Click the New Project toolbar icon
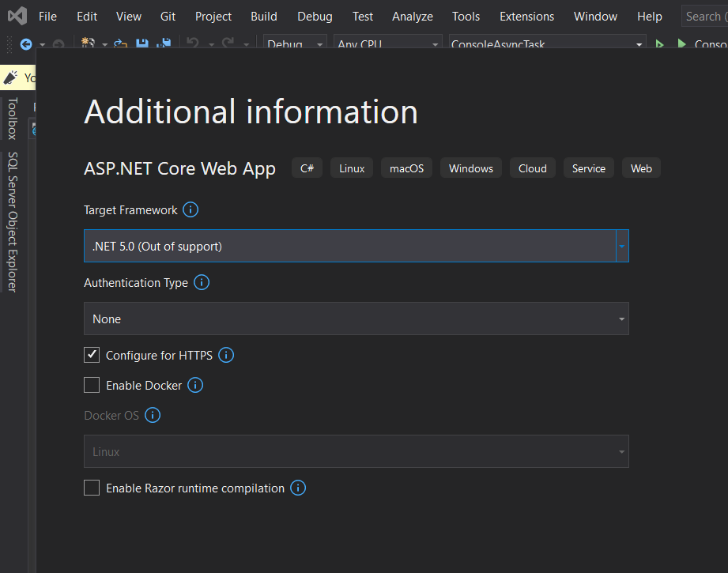 [89, 43]
